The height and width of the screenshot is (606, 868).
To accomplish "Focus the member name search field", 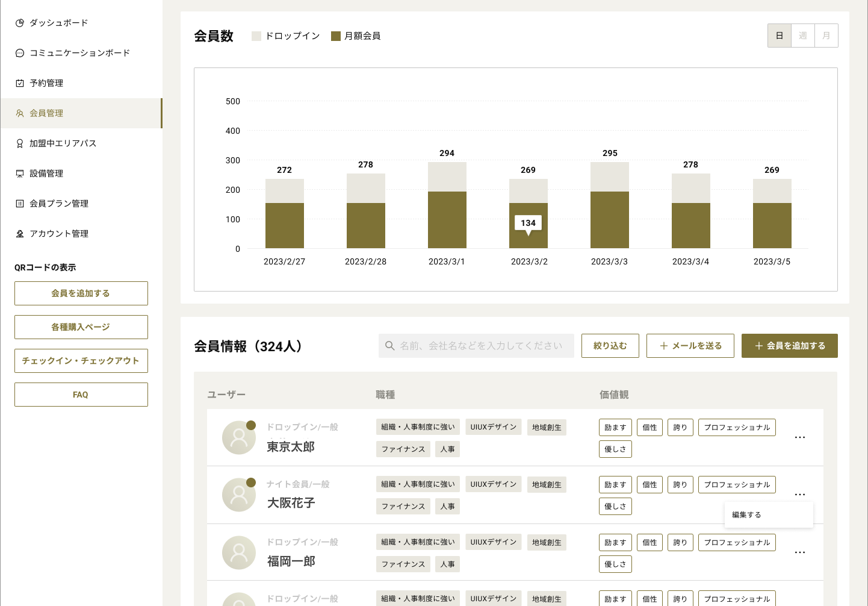I will point(476,346).
